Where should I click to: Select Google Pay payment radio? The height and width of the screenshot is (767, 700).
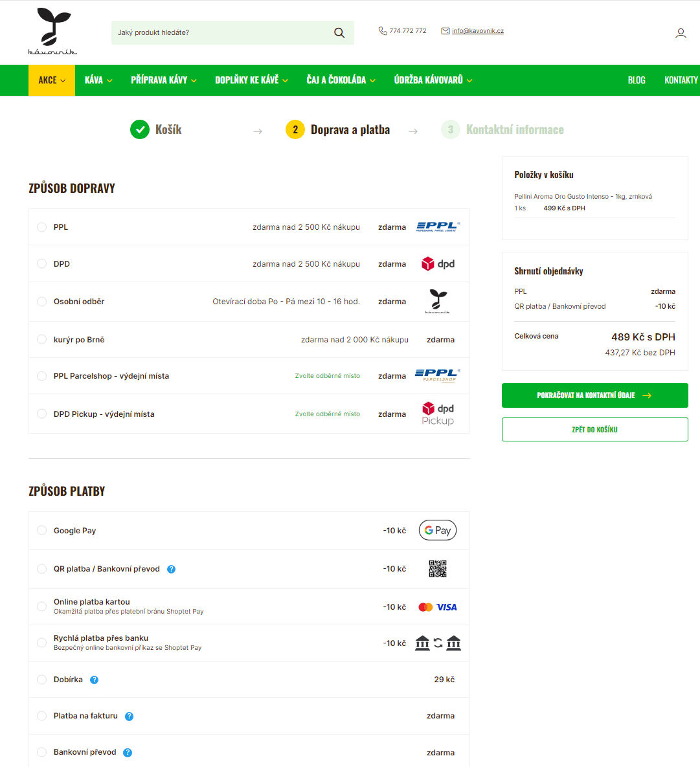tap(42, 530)
